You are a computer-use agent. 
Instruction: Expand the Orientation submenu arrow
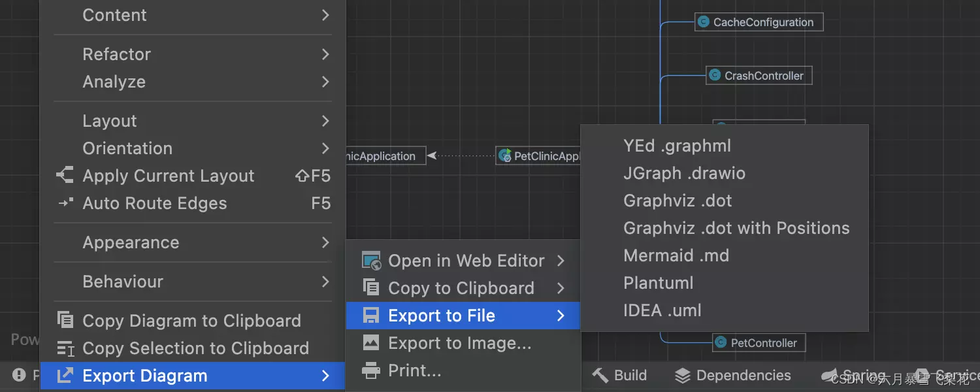click(x=325, y=148)
